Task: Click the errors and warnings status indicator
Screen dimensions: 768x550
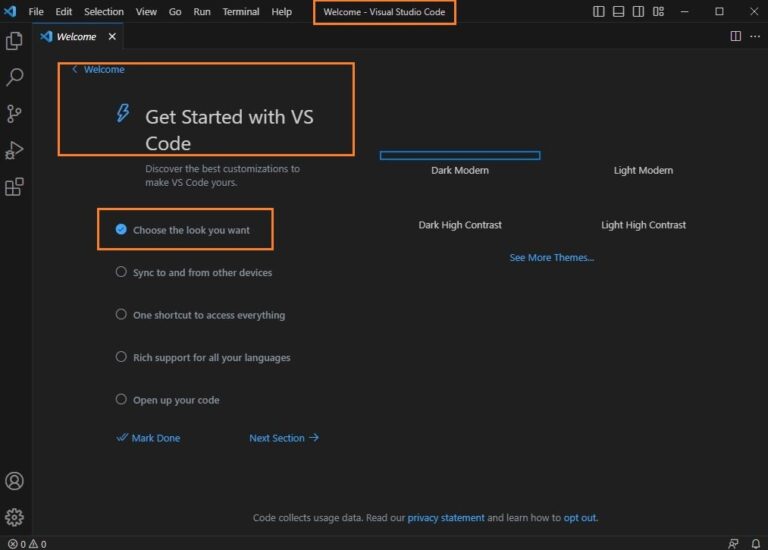Action: coord(27,544)
